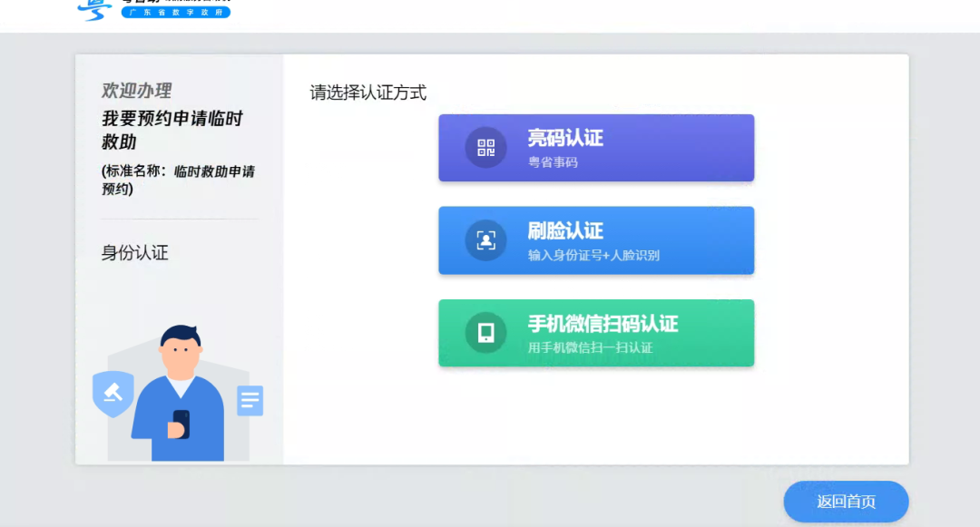This screenshot has height=527, width=980.
Task: Choose 手机微信扫码认证 authentication method
Action: pos(596,332)
